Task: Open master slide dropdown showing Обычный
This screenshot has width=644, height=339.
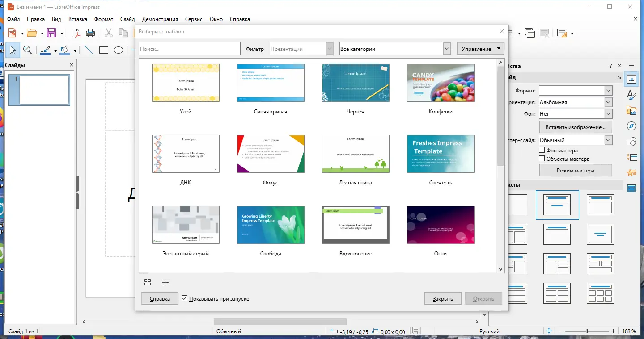Action: coord(575,140)
